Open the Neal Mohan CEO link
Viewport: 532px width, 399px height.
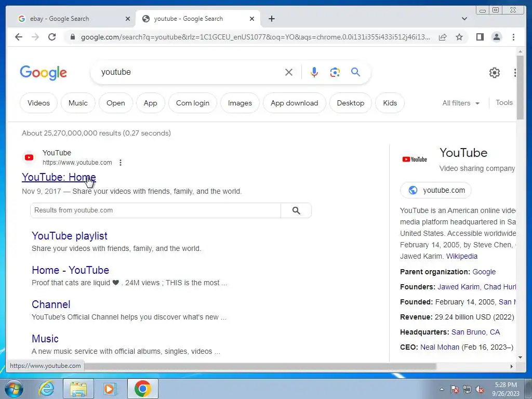pos(440,347)
